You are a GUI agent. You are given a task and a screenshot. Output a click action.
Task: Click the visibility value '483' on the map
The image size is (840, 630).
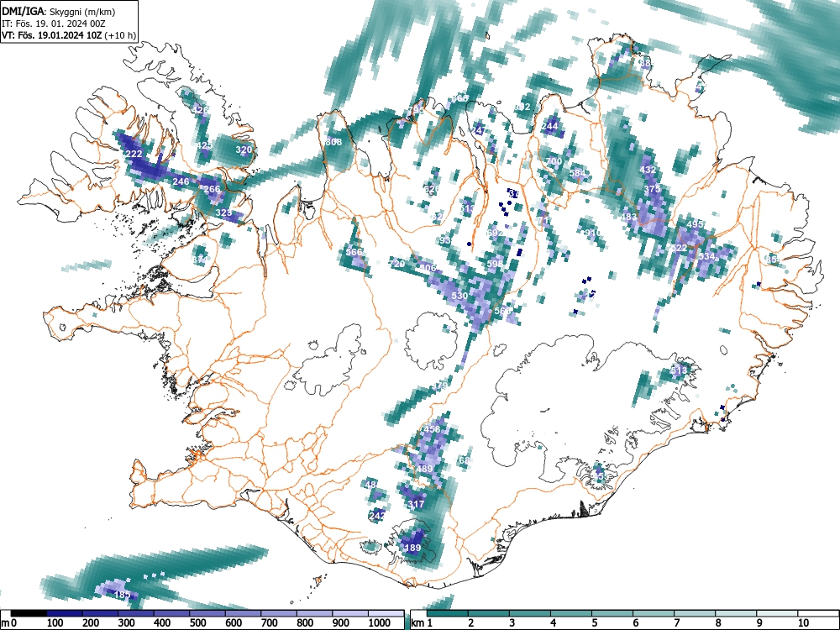pos(628,217)
